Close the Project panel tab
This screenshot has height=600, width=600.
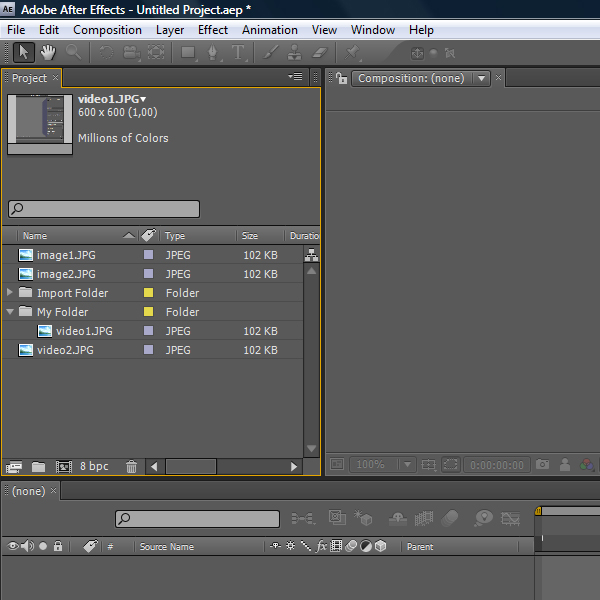click(x=55, y=78)
